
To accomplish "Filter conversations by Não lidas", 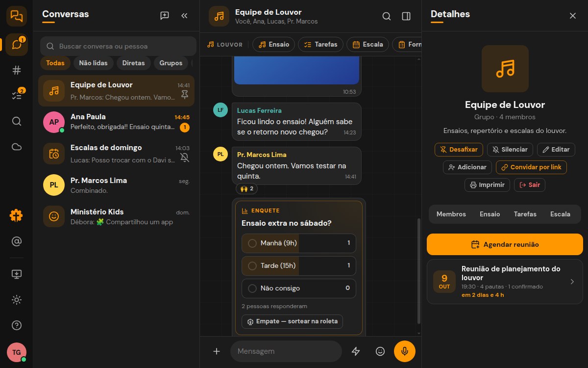I will pyautogui.click(x=94, y=63).
